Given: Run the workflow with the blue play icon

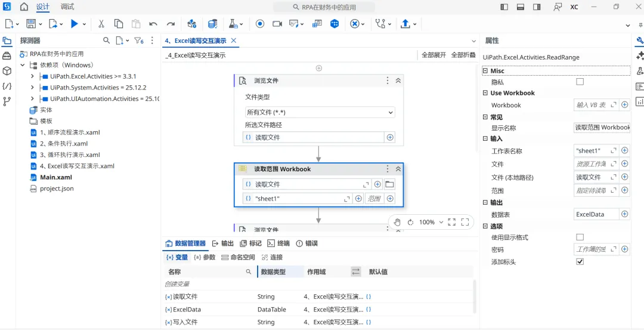Looking at the screenshot, I should tap(75, 24).
